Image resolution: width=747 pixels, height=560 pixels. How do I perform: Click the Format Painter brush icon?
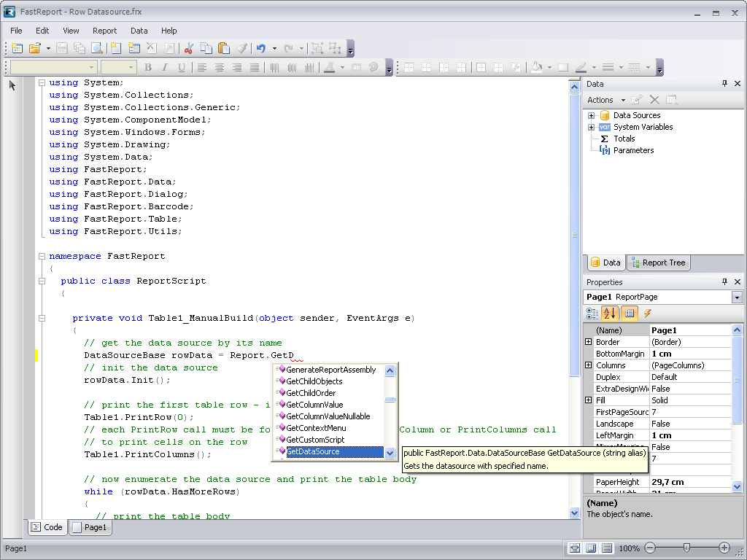tap(241, 48)
